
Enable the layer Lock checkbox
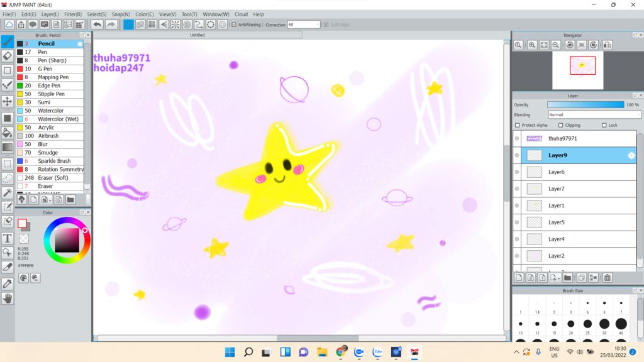coord(604,125)
